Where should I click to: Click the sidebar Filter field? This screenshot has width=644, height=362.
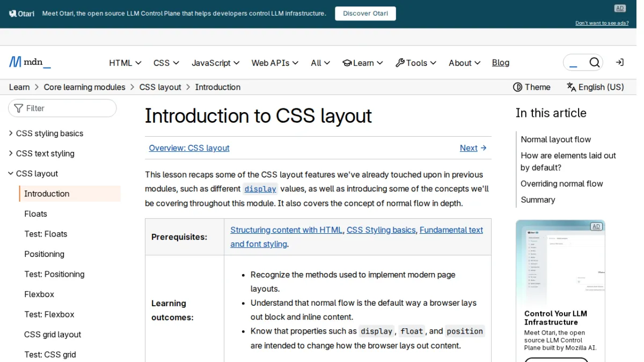pos(62,108)
